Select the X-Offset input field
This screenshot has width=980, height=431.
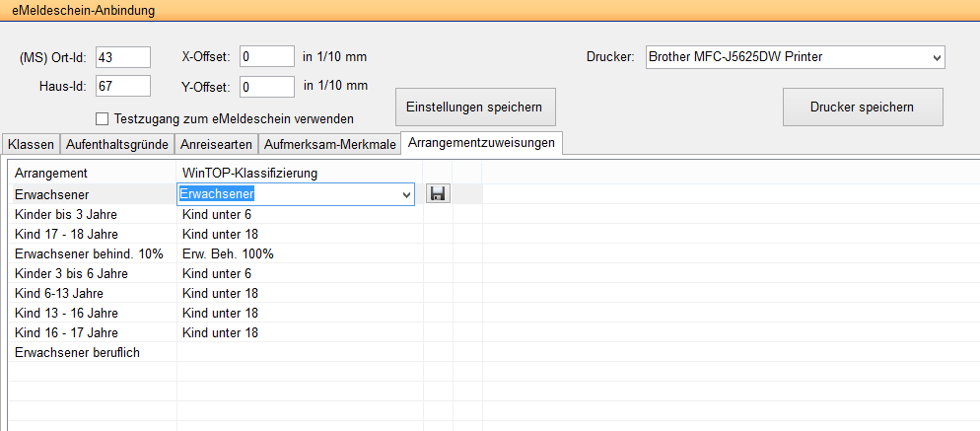(x=266, y=57)
